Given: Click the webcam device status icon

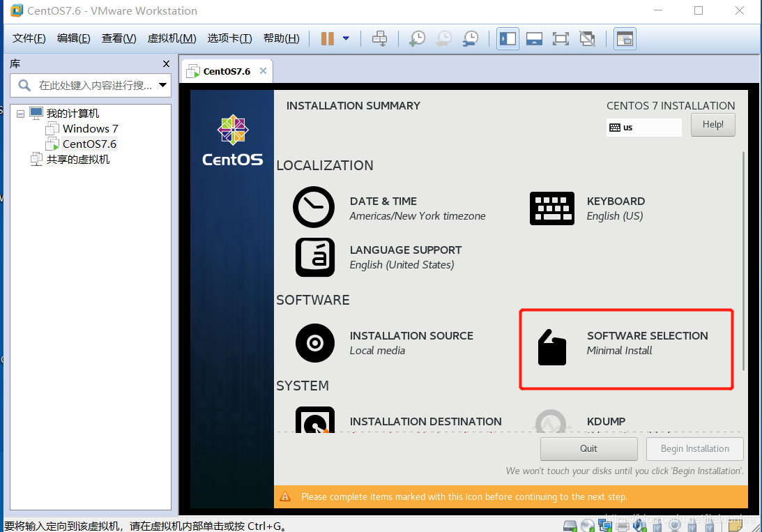Looking at the screenshot, I should coord(675,525).
